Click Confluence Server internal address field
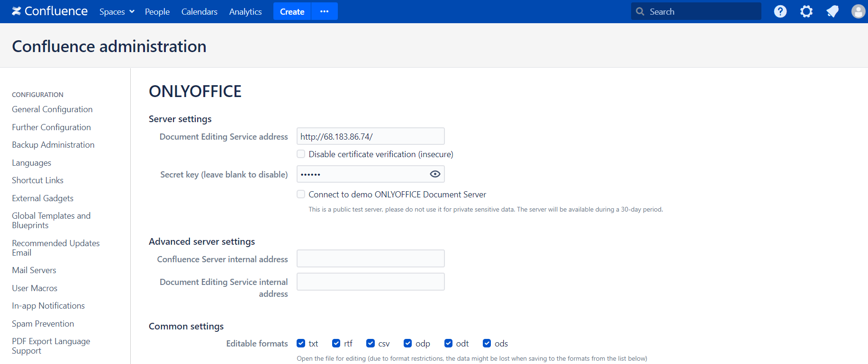 [371, 259]
